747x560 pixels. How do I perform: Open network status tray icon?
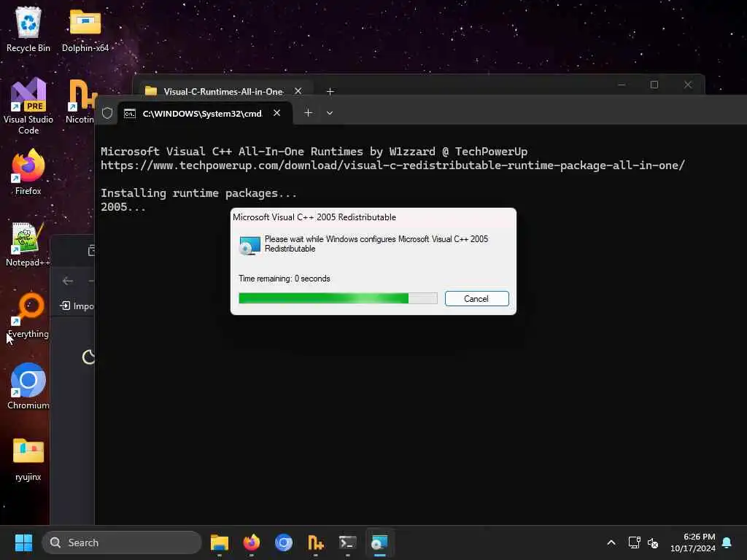click(634, 542)
